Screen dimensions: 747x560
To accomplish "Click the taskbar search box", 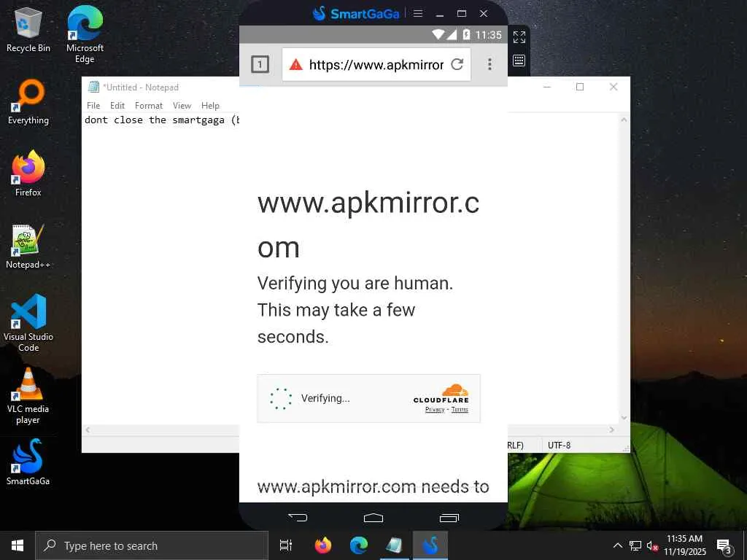I will (152, 545).
